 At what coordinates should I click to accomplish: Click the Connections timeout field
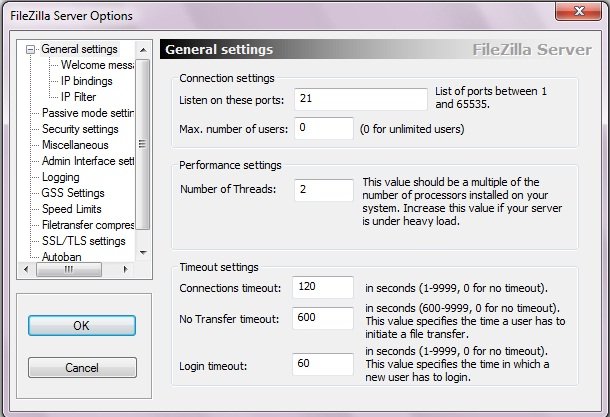point(324,288)
